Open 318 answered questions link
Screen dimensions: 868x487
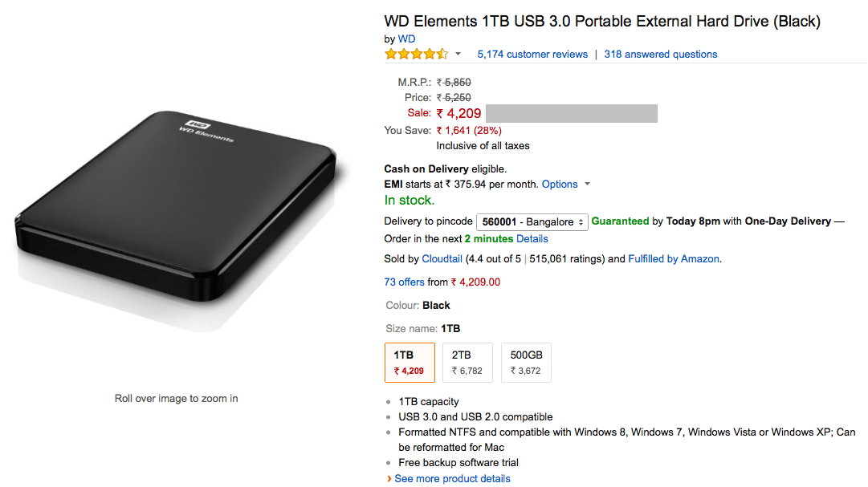[x=661, y=55]
